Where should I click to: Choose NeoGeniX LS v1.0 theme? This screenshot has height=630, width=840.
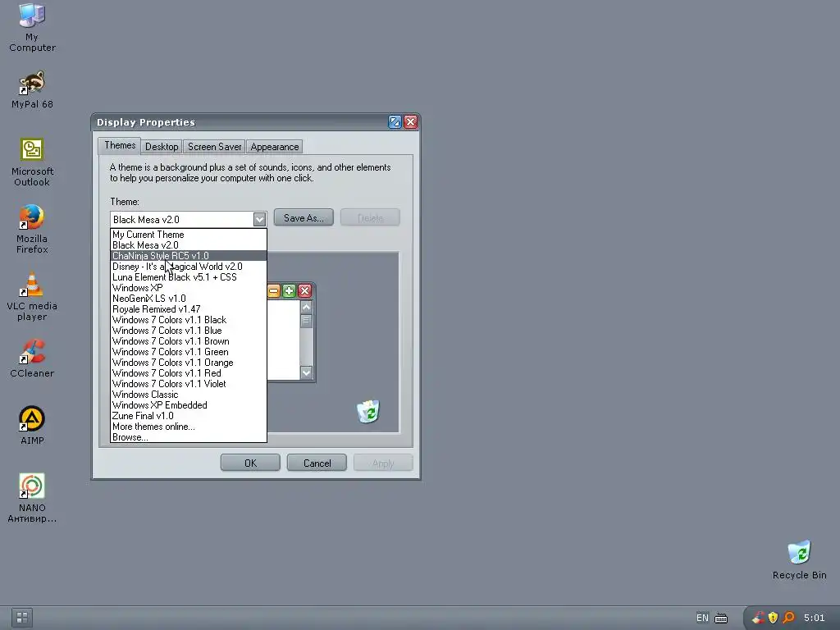189,299
